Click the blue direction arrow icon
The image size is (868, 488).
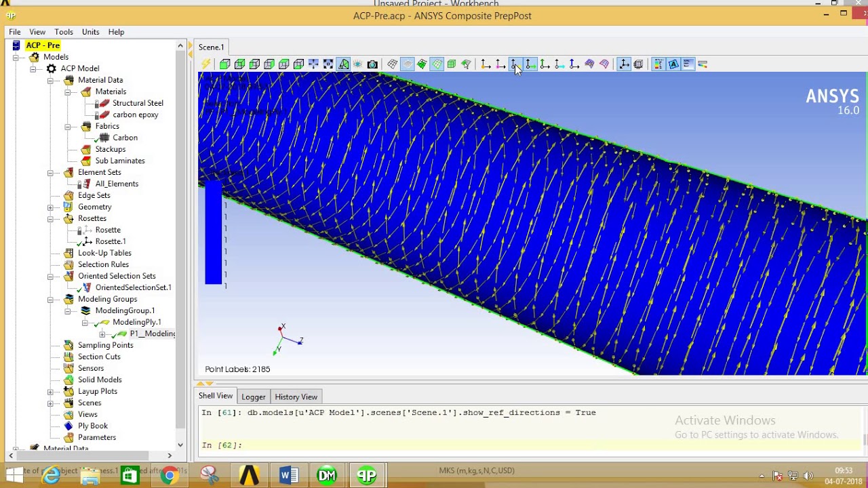(x=574, y=64)
